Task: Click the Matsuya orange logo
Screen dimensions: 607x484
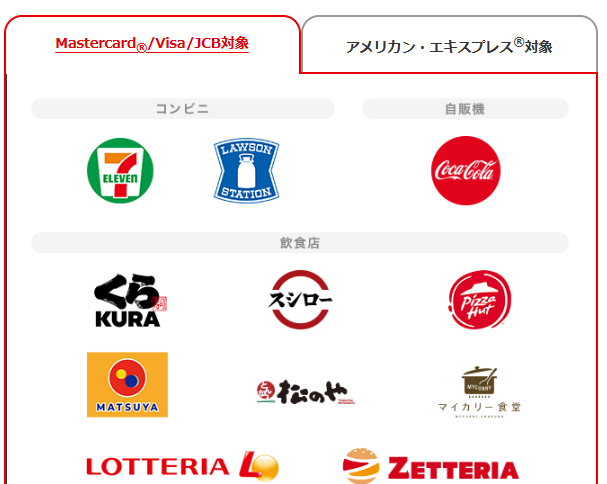Action: (127, 384)
